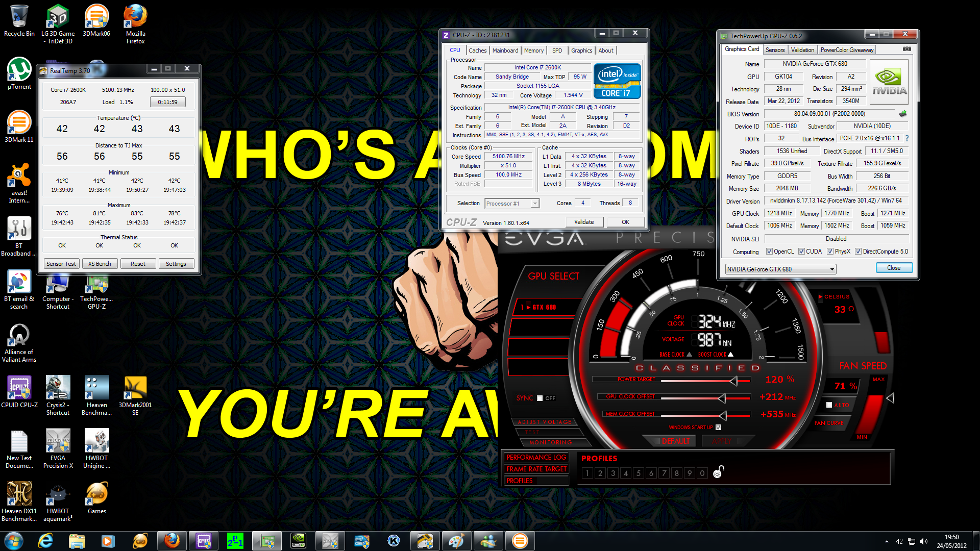Open HWBOT Unigine desktop shortcut
980x551 pixels.
coord(96,448)
